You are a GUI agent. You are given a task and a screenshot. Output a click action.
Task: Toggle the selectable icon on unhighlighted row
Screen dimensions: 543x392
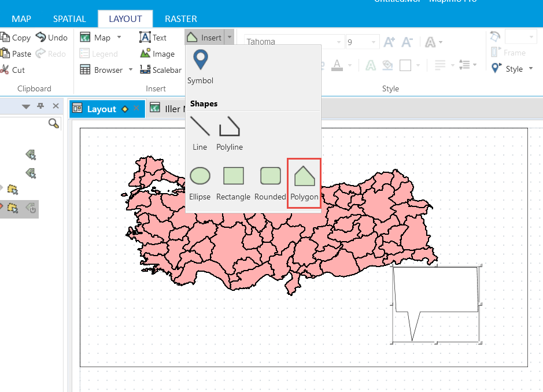(13, 190)
